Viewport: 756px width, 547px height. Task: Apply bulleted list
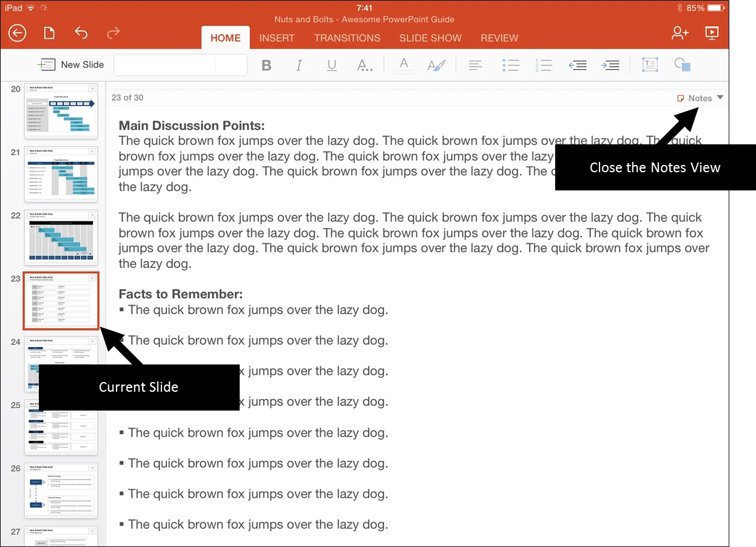511,65
